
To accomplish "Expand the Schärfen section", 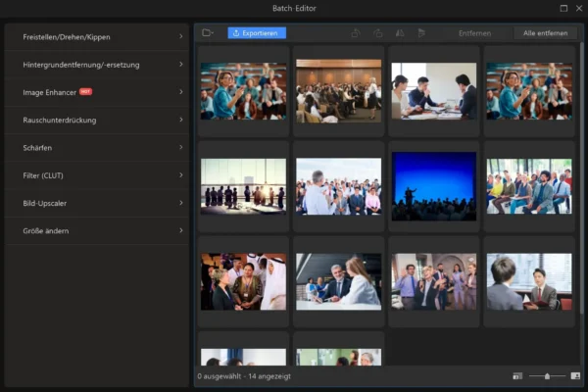I will click(x=96, y=148).
